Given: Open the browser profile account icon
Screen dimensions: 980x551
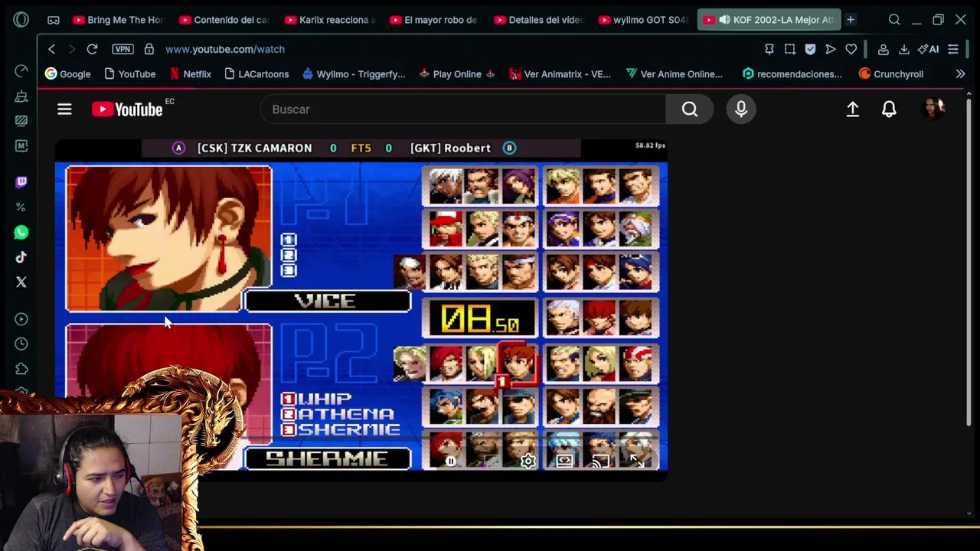Looking at the screenshot, I should [883, 49].
